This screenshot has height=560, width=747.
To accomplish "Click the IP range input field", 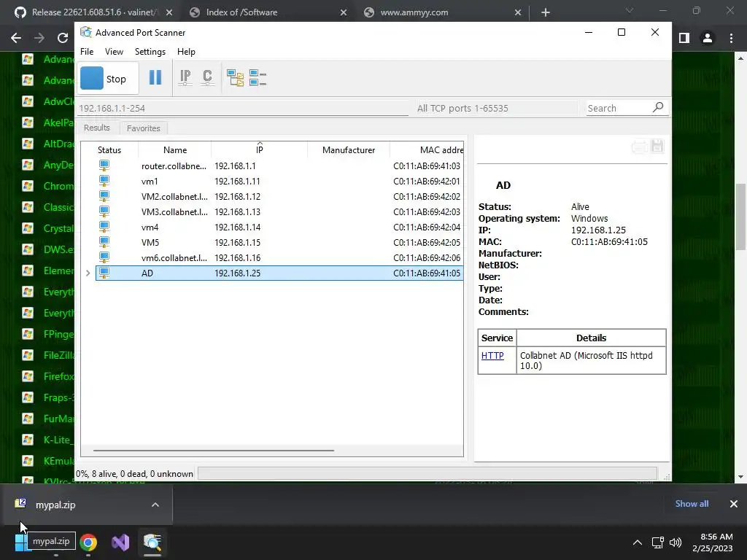I will click(243, 108).
